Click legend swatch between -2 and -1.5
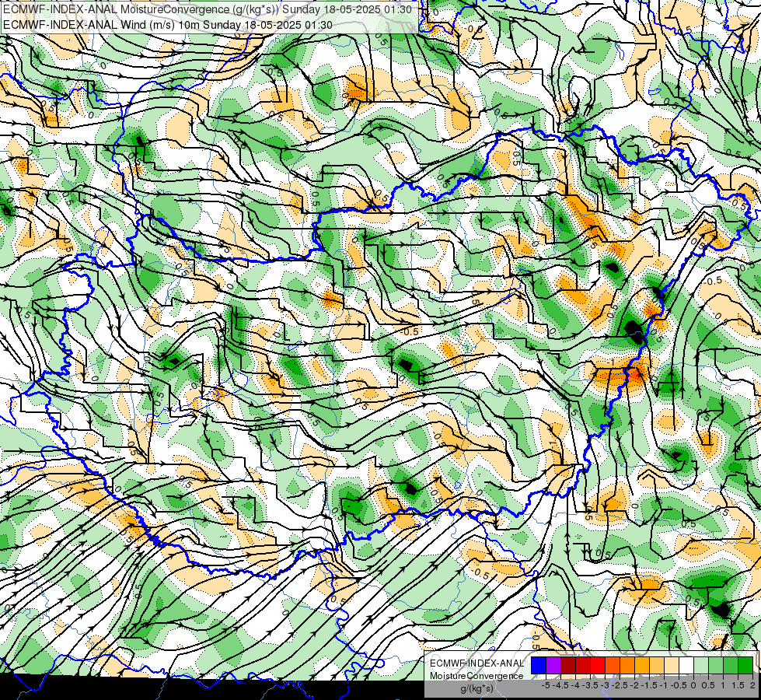761x700 pixels. [642, 666]
